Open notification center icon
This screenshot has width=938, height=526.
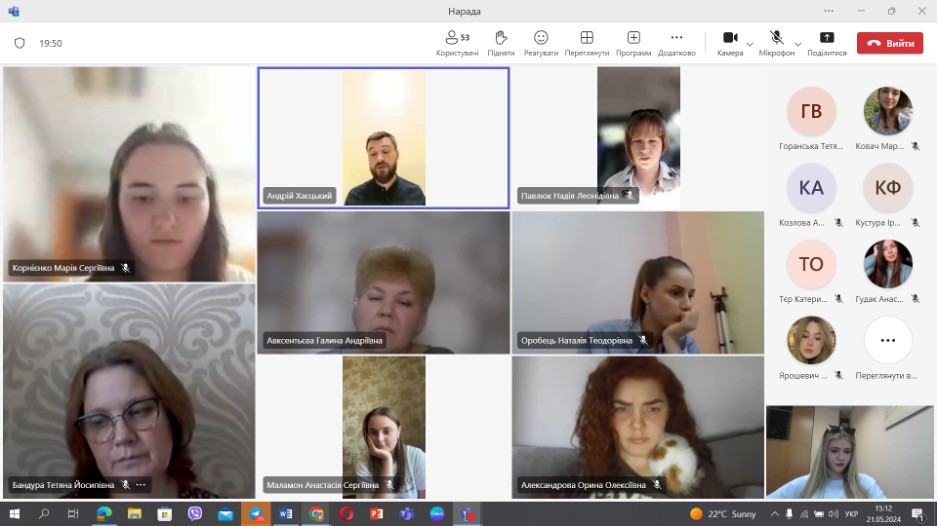tap(918, 514)
